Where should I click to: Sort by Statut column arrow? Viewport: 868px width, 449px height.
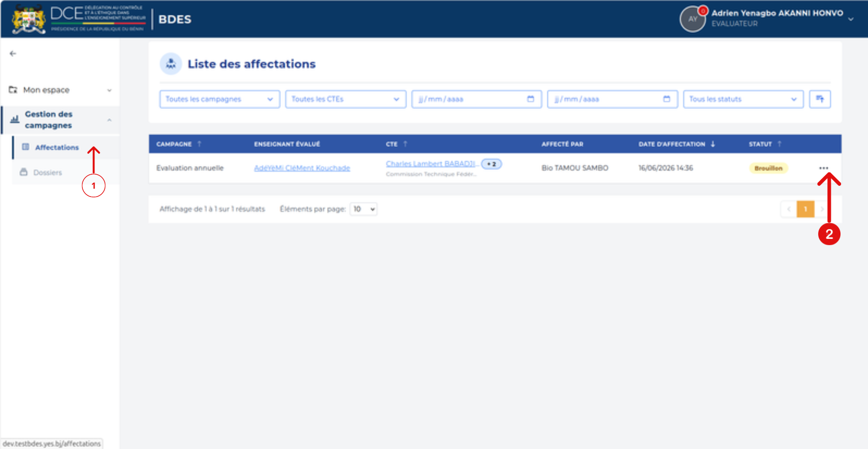(x=779, y=144)
